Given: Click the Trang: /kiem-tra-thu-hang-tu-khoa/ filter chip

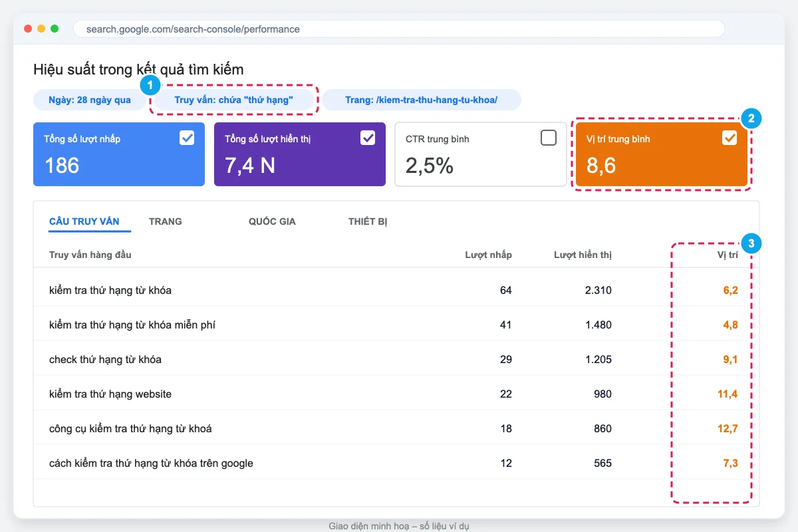Looking at the screenshot, I should coord(422,100).
